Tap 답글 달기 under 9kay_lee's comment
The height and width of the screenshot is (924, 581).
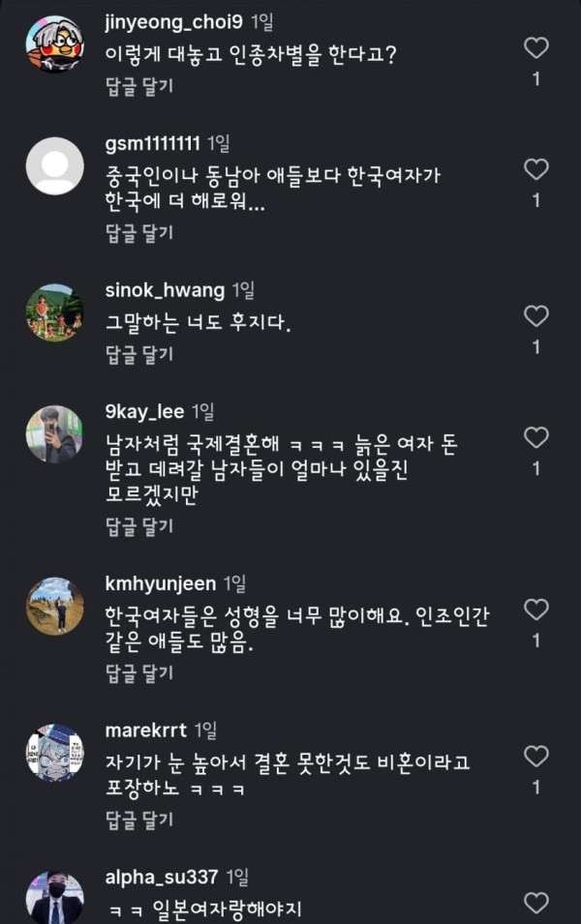tap(139, 526)
